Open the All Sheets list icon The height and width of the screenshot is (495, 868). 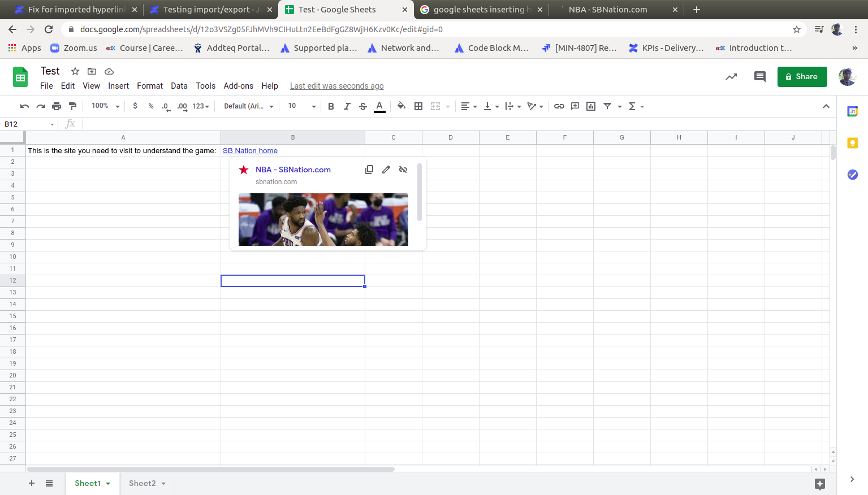pyautogui.click(x=49, y=484)
